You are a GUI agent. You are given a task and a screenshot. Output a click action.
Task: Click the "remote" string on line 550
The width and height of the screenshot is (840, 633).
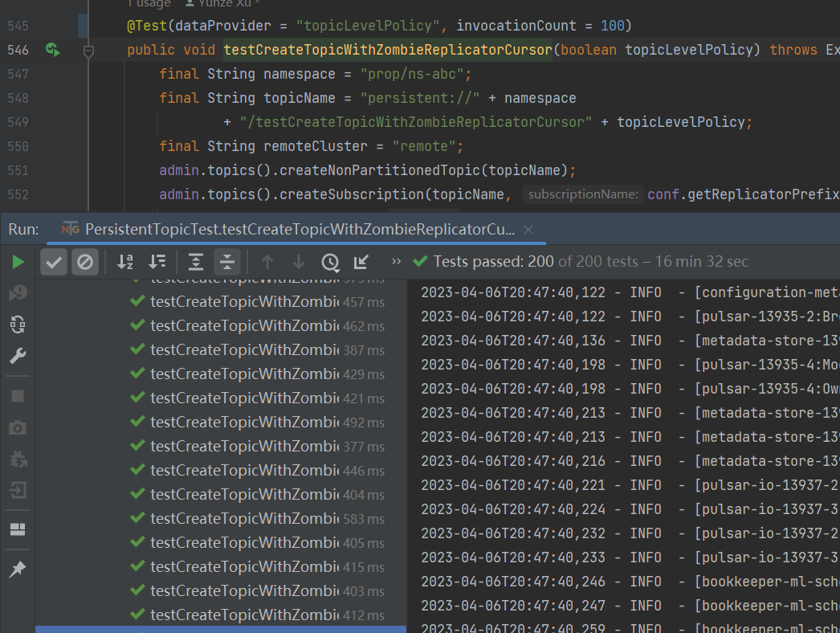pos(424,146)
